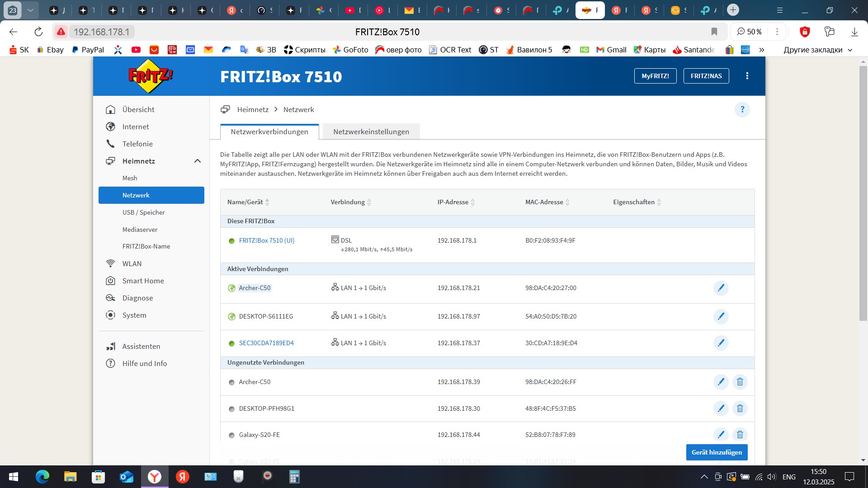The width and height of the screenshot is (868, 488).
Task: Open the PayPal bookmark
Action: (88, 50)
